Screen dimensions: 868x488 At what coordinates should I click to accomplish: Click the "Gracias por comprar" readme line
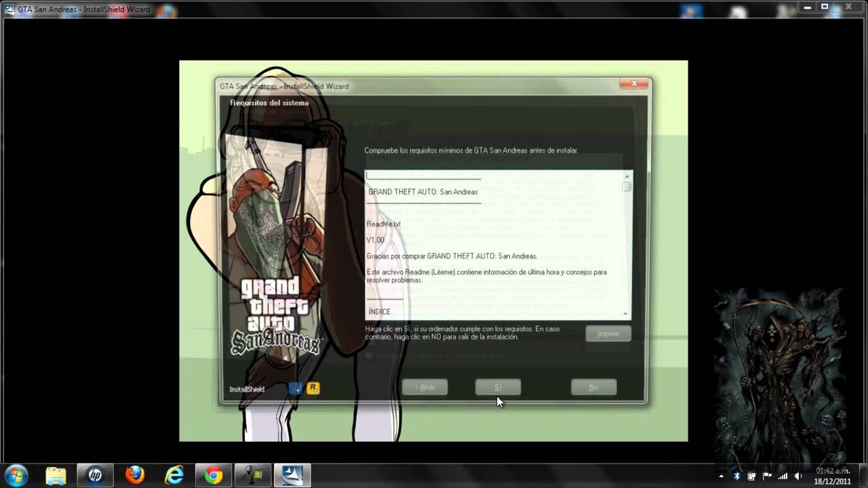click(x=452, y=256)
